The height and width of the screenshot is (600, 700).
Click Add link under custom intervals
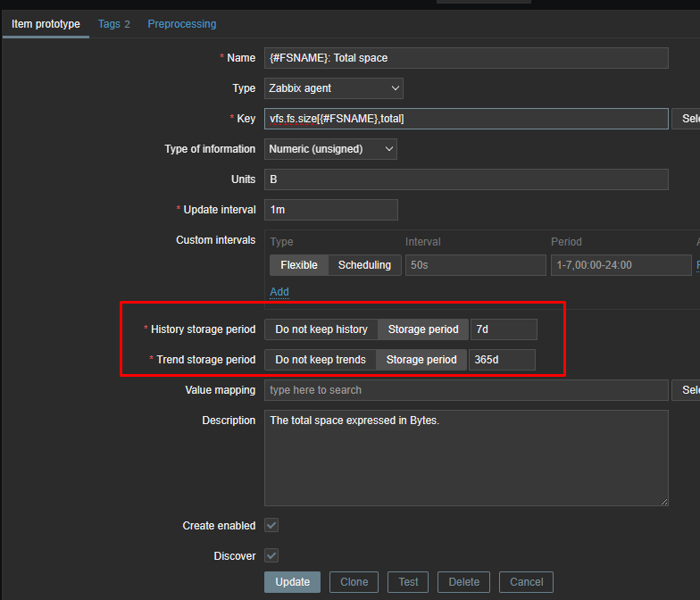coord(279,292)
